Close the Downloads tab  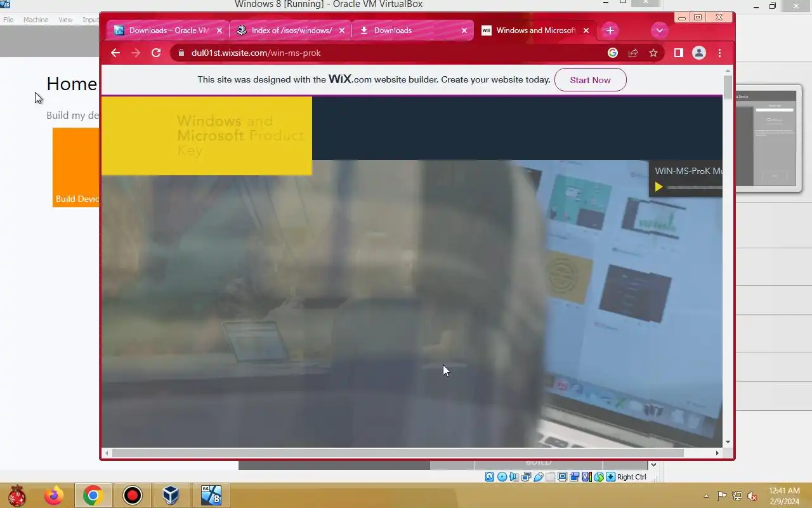pos(464,30)
